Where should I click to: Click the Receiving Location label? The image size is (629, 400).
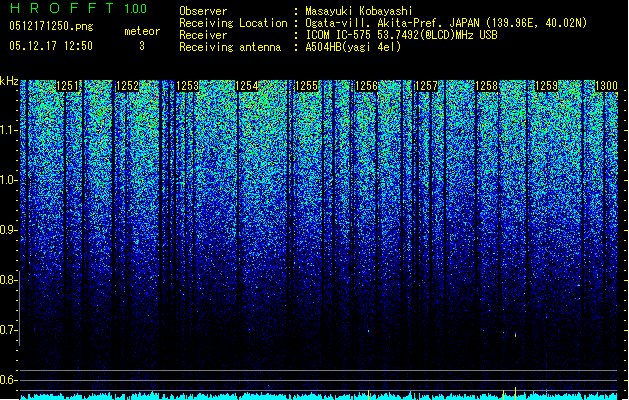233,23
